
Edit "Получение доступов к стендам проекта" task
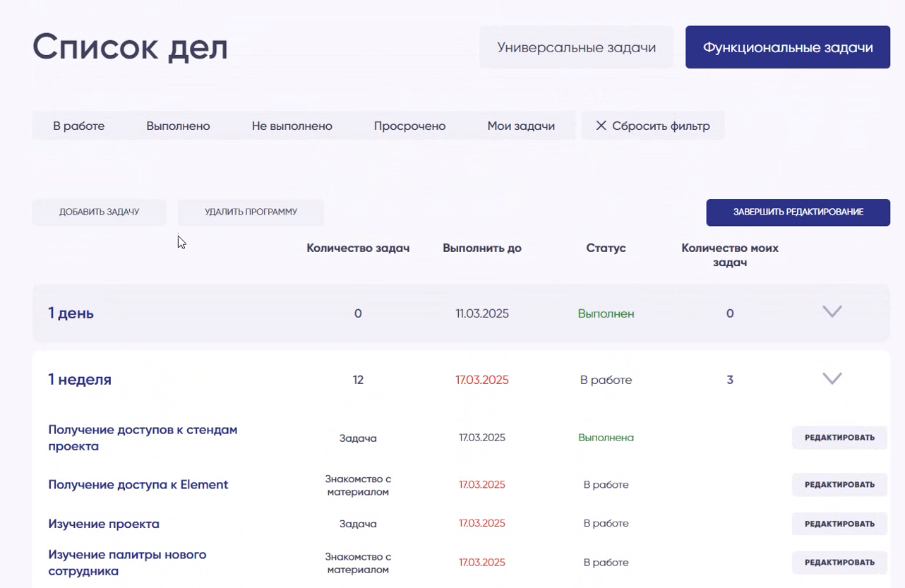tap(839, 438)
